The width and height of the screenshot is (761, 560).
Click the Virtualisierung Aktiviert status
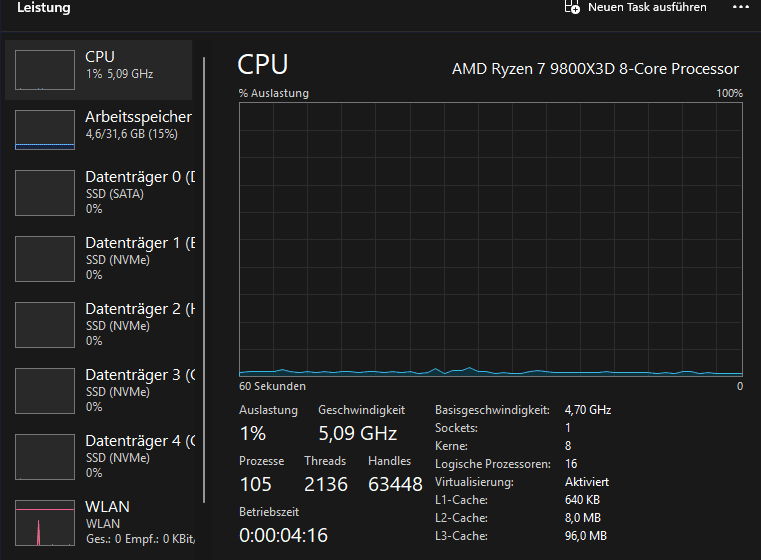tap(587, 482)
